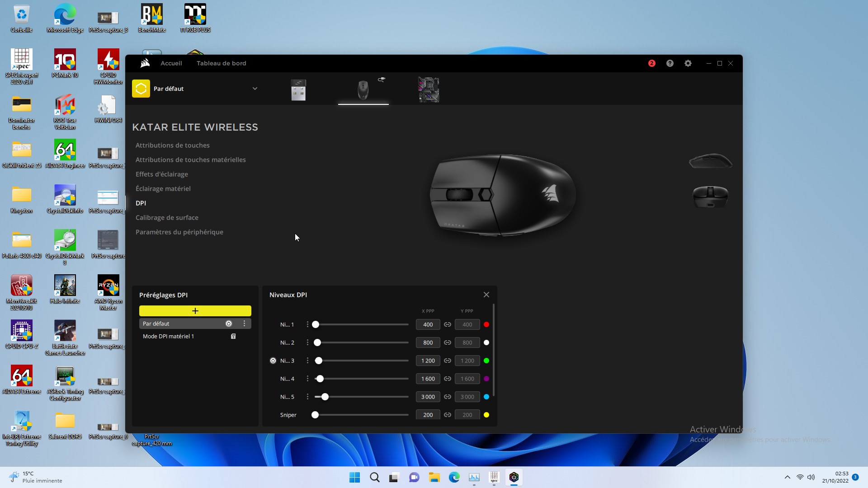Open Calibrage de surface section
868x488 pixels.
pyautogui.click(x=167, y=217)
